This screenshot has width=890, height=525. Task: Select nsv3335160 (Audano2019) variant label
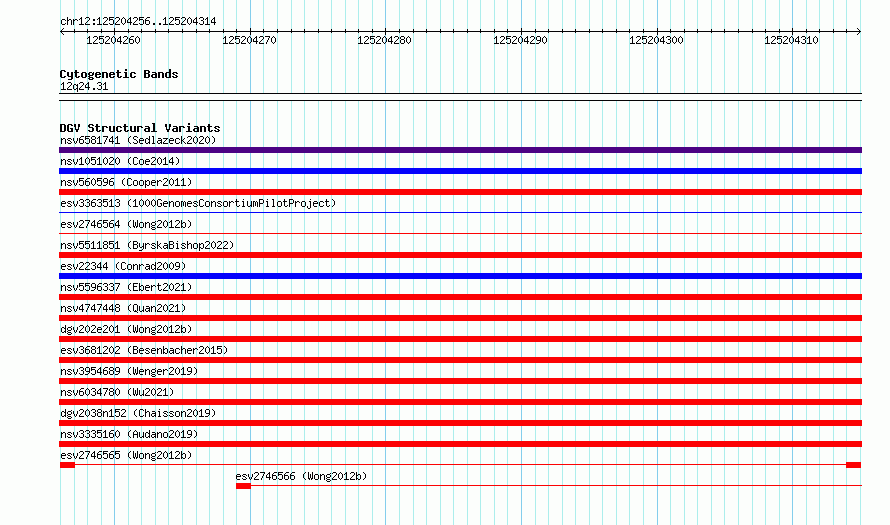click(129, 434)
